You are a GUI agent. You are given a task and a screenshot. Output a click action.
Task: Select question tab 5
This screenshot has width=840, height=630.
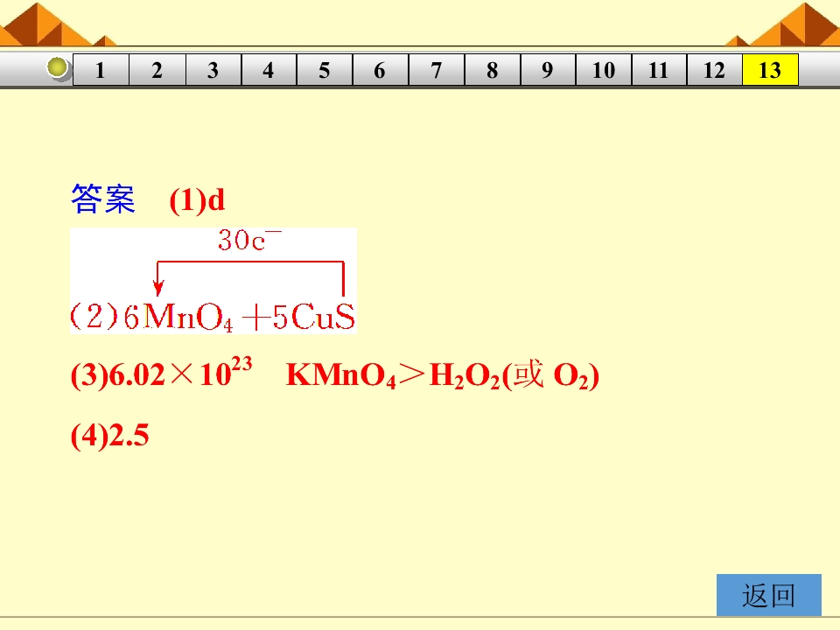pos(325,70)
